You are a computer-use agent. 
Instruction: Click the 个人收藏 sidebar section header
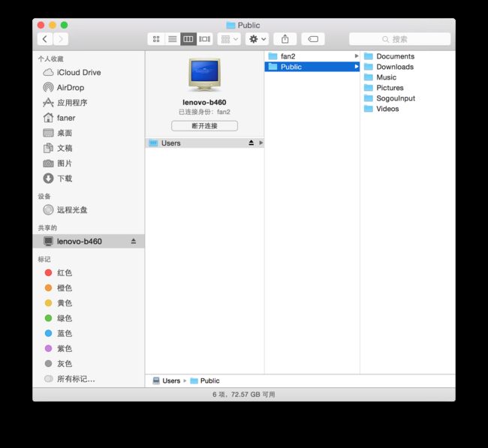[51, 59]
